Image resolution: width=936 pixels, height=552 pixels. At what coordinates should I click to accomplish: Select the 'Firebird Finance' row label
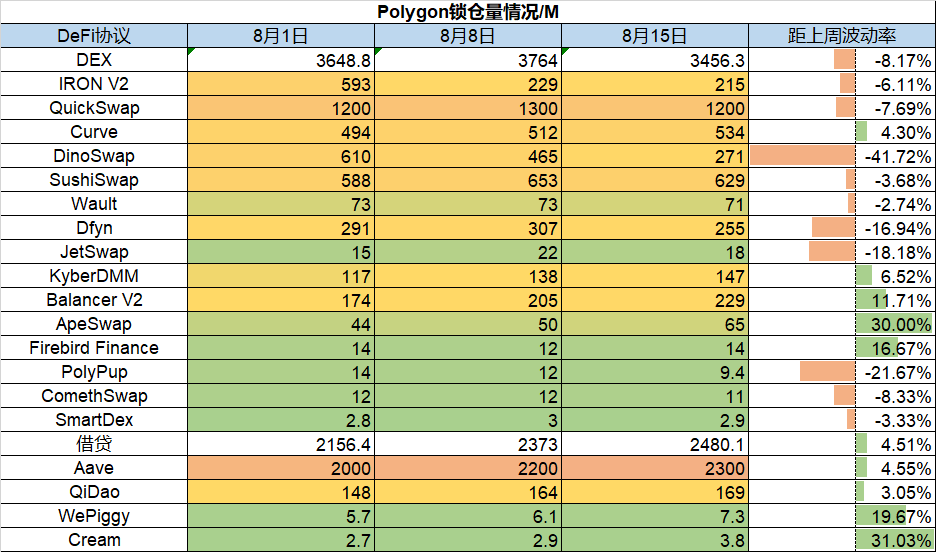[94, 348]
